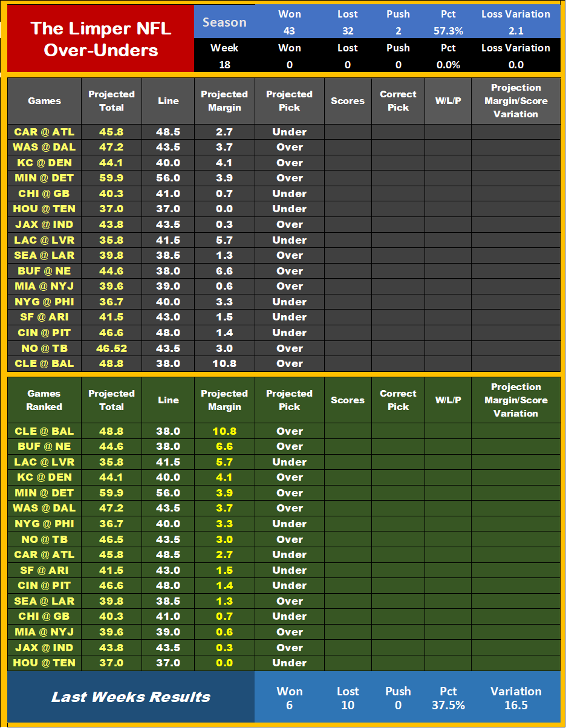
Task: Click CAR @ ATL in the gray games table
Action: [44, 132]
